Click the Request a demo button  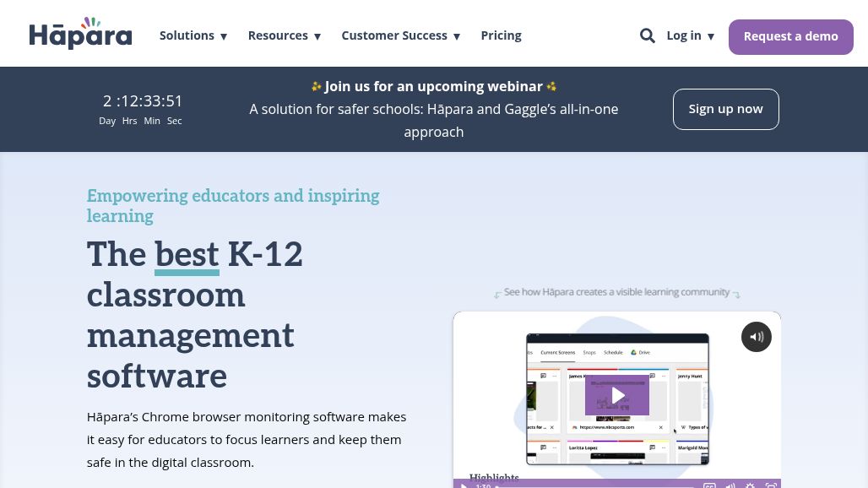[x=791, y=37]
